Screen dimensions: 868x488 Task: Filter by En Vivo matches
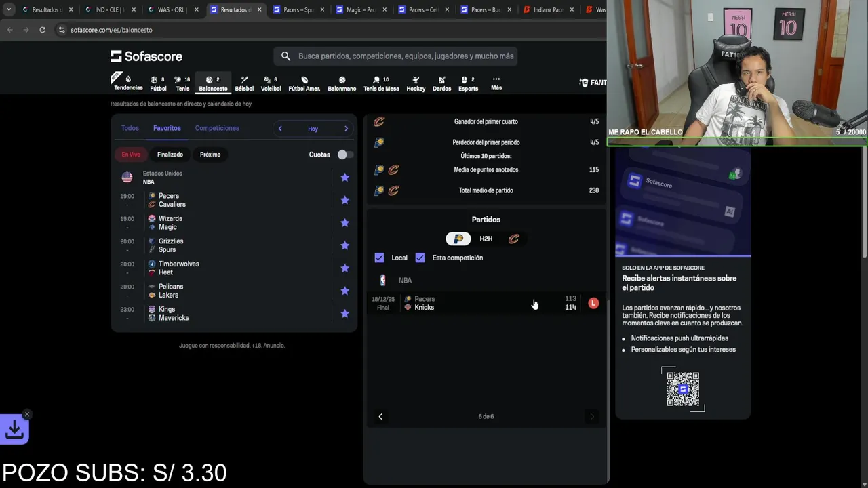tap(131, 155)
